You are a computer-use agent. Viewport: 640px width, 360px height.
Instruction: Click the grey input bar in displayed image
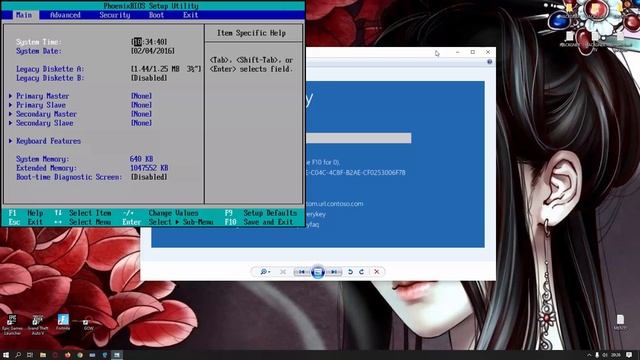pos(359,138)
